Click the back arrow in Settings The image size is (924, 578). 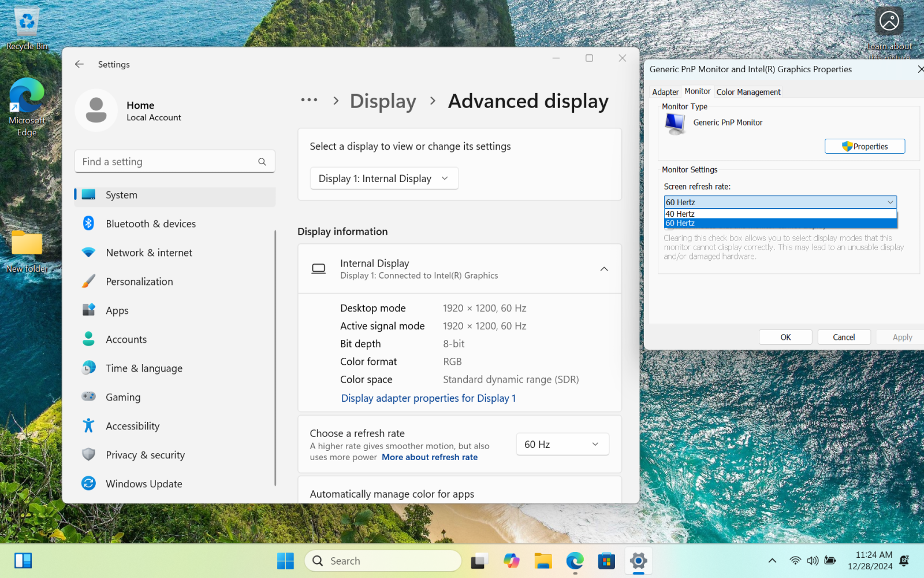tap(79, 64)
